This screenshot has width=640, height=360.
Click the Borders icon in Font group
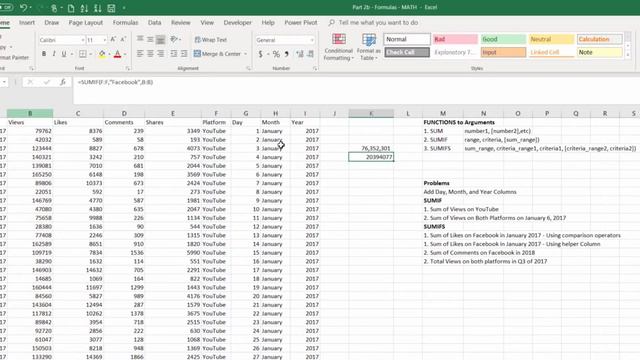pos(83,53)
